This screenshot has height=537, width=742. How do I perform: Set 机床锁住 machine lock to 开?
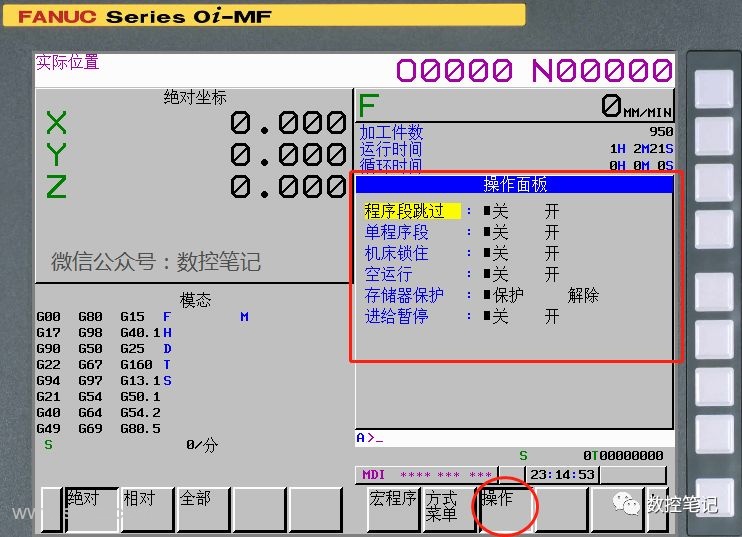(552, 253)
